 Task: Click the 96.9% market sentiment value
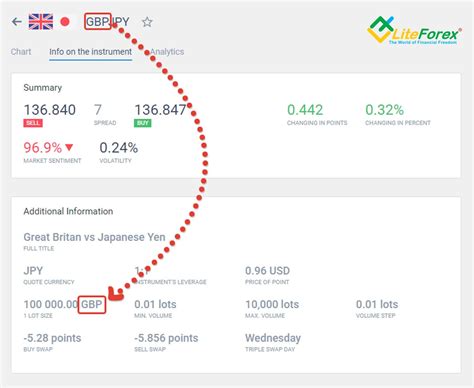43,147
